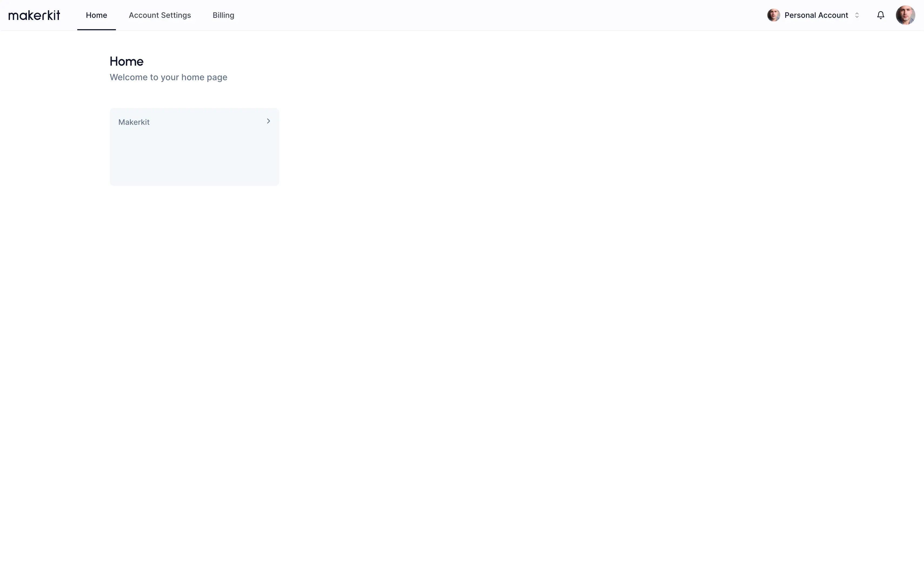Click empty page area below Makerkit card
Viewport: 924px width, 578px height.
(194, 306)
